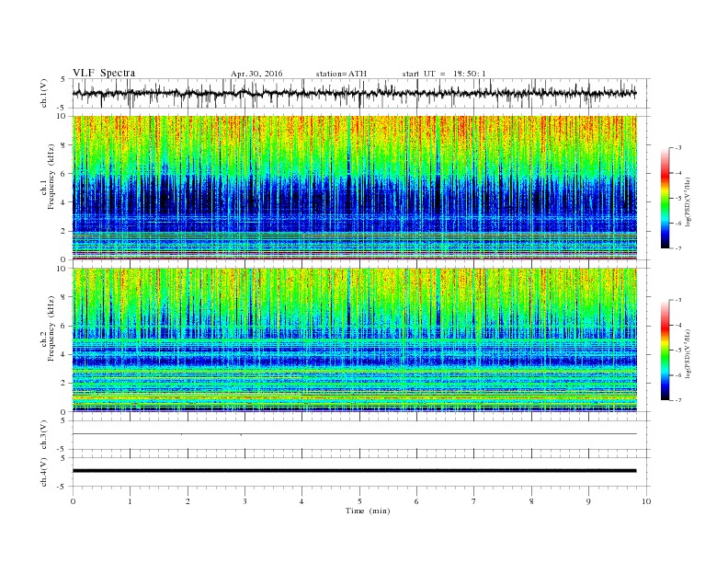Click time axis tick label '1'
The image size is (728, 563).
coord(130,501)
